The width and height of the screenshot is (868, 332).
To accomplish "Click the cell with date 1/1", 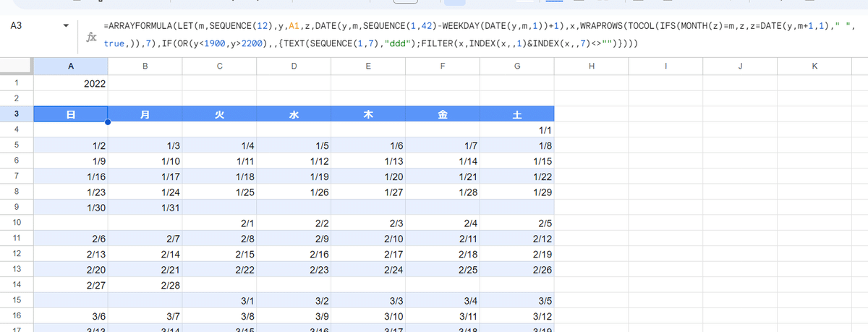I will tap(516, 130).
